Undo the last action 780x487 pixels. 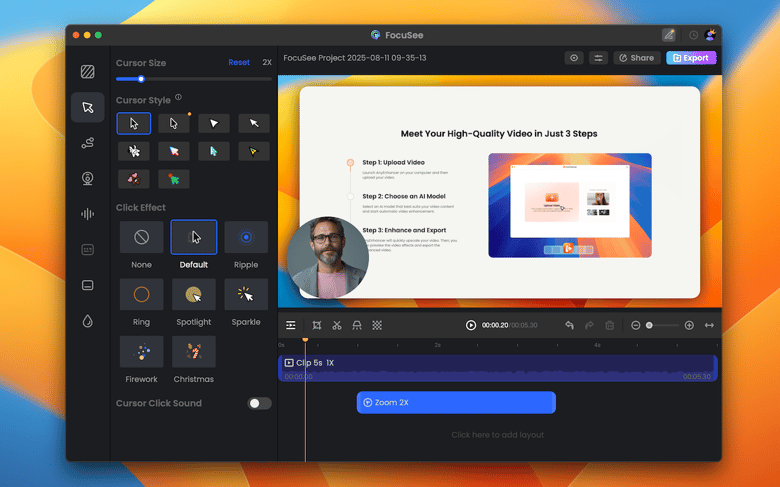click(x=570, y=325)
